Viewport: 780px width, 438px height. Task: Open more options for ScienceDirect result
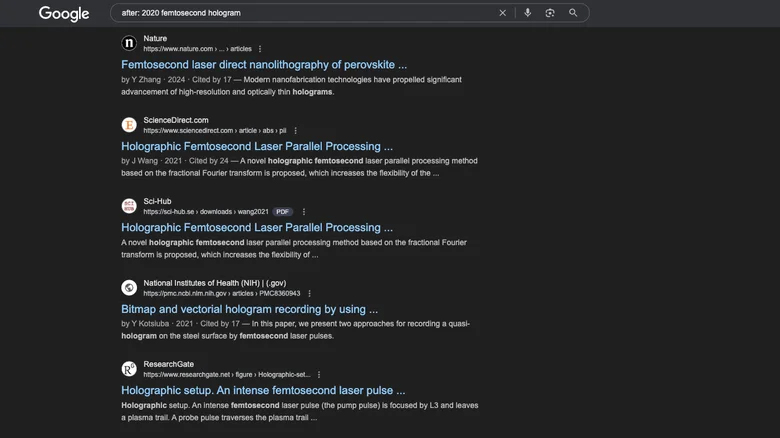(295, 131)
